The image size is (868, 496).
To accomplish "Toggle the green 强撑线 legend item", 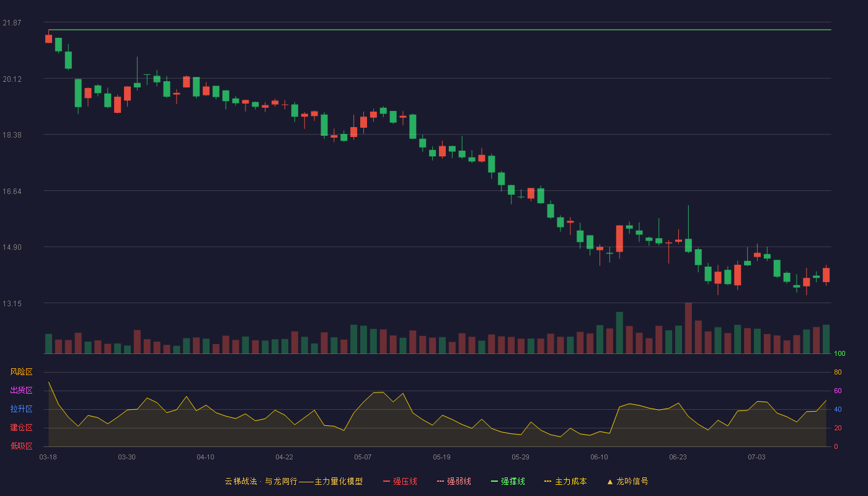I will [x=508, y=481].
